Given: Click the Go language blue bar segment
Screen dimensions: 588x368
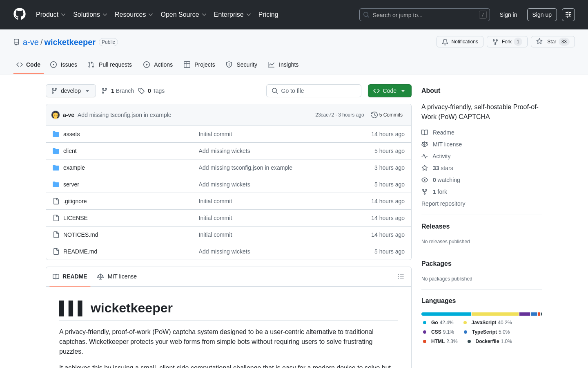Looking at the screenshot, I should (446, 314).
